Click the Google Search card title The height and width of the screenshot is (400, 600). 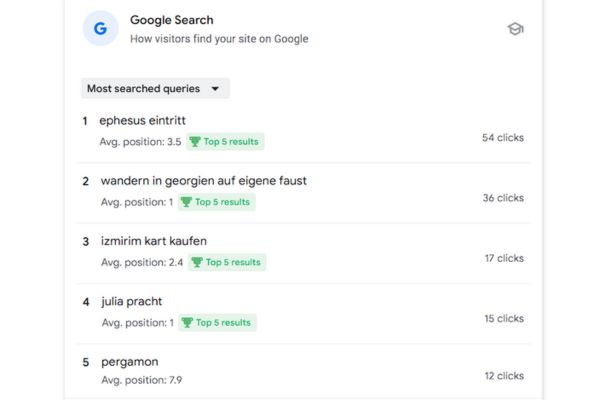point(172,20)
